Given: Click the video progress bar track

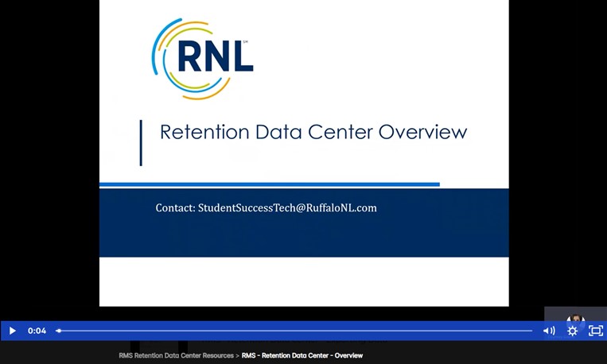Looking at the screenshot, I should pyautogui.click(x=294, y=331).
